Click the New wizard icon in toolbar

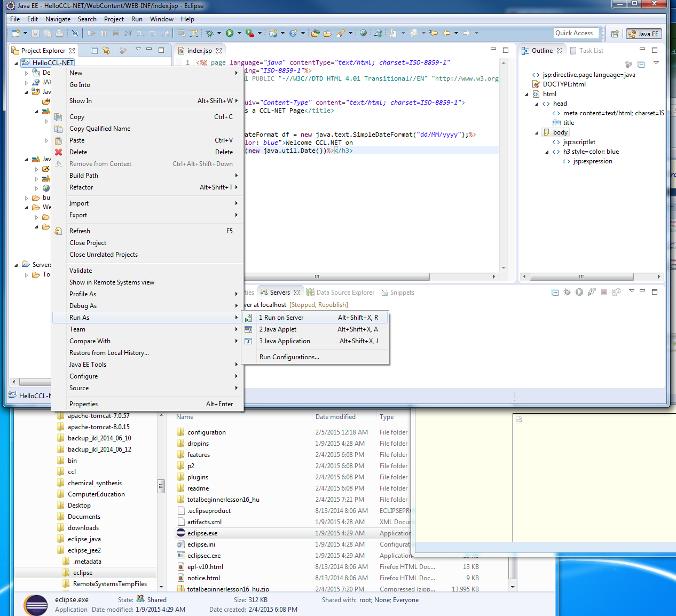pyautogui.click(x=15, y=33)
